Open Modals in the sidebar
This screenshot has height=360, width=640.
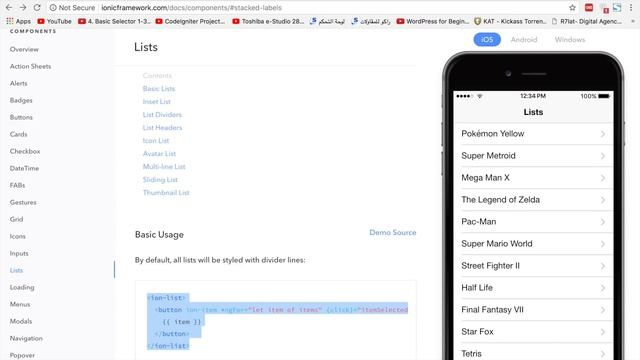[21, 321]
